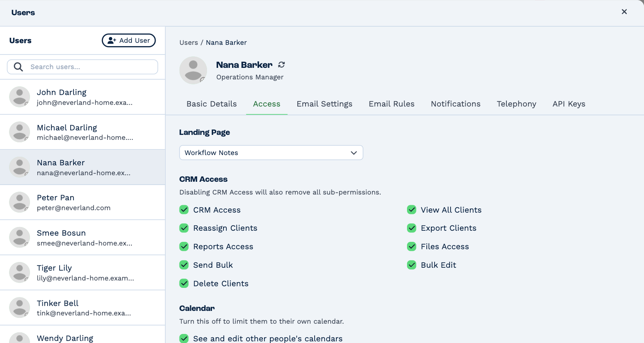Switch to the Telephony tab
This screenshot has width=644, height=343.
pyautogui.click(x=516, y=104)
